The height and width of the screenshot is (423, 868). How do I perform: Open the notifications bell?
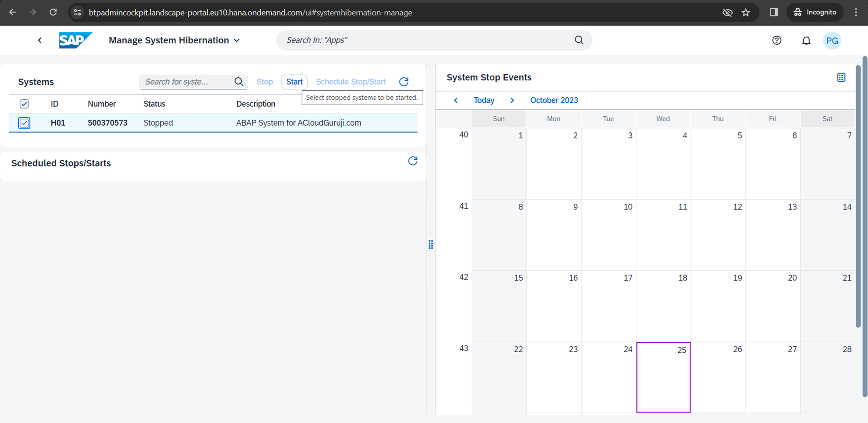[806, 40]
